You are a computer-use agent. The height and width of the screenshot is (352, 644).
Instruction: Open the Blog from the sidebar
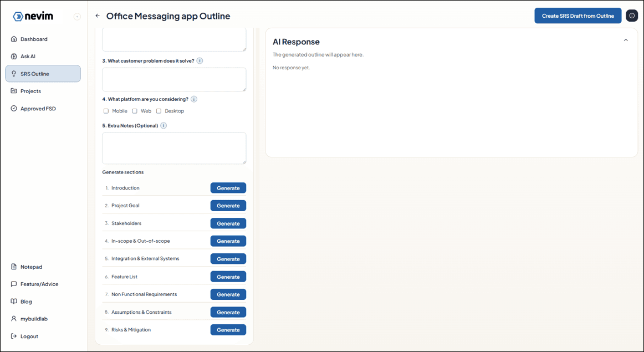point(26,302)
